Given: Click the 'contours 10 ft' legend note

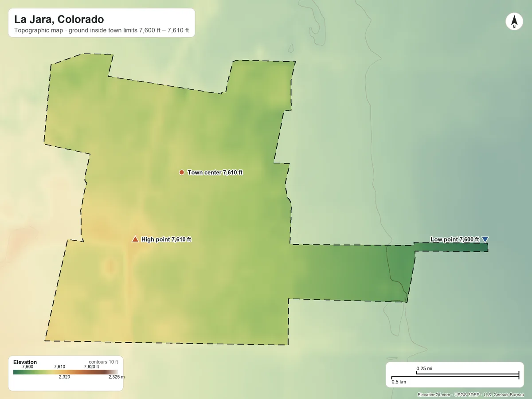Looking at the screenshot, I should pos(103,362).
